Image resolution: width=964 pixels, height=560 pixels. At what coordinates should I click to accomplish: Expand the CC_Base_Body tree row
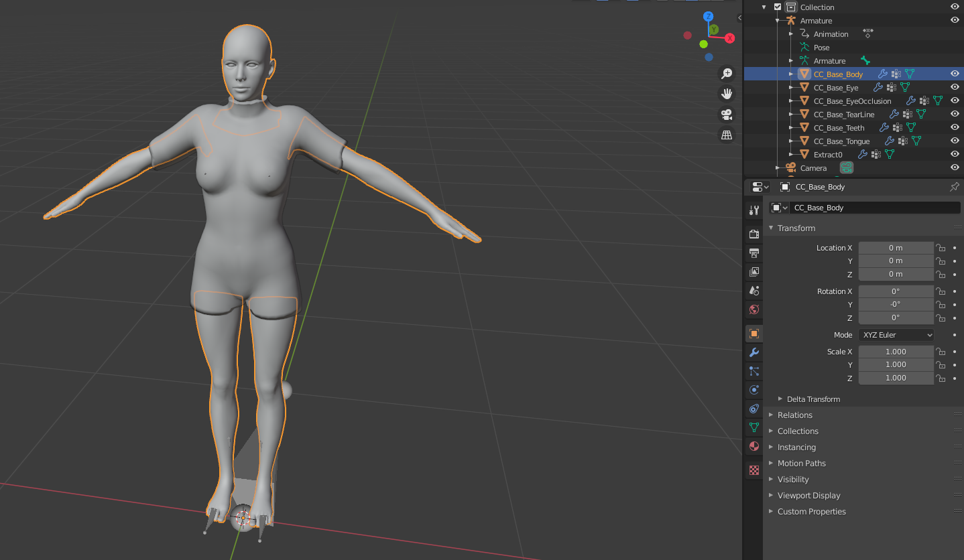pyautogui.click(x=791, y=74)
